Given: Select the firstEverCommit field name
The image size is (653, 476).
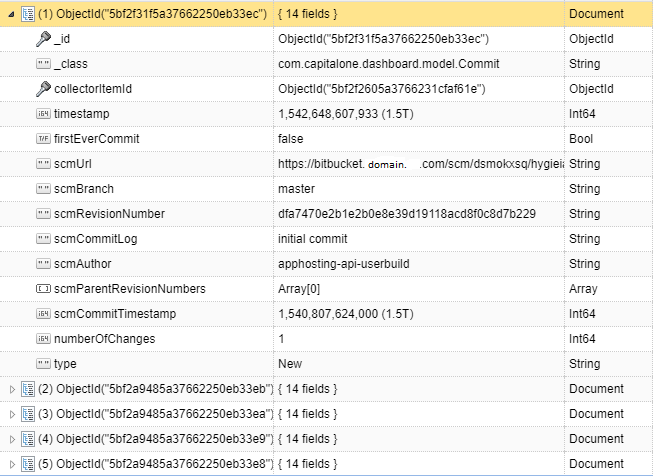Looking at the screenshot, I should pyautogui.click(x=97, y=139).
